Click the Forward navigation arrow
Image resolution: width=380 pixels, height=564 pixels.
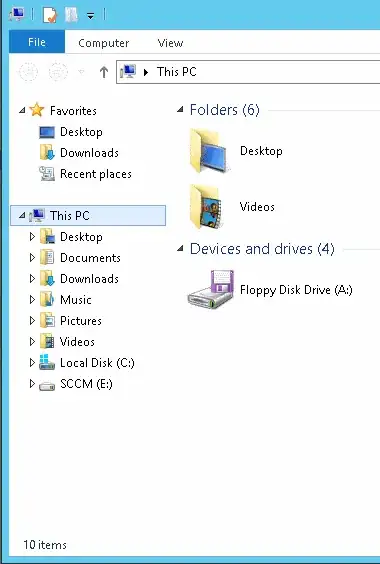pyautogui.click(x=58, y=72)
